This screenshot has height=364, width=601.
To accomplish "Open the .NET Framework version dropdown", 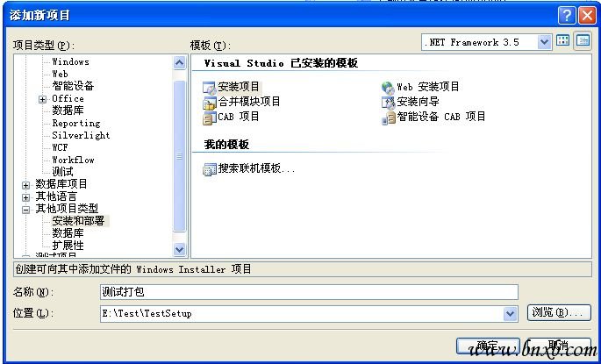I will (544, 42).
